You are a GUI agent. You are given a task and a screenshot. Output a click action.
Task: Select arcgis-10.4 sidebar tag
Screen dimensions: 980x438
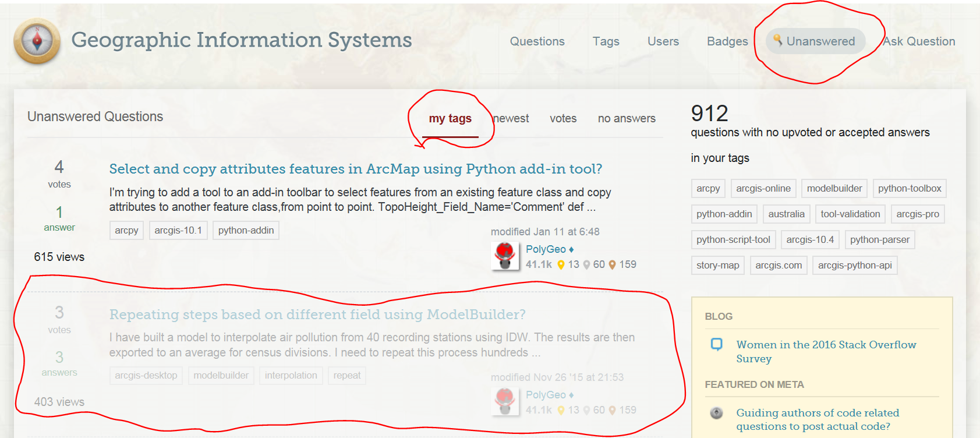(x=810, y=240)
